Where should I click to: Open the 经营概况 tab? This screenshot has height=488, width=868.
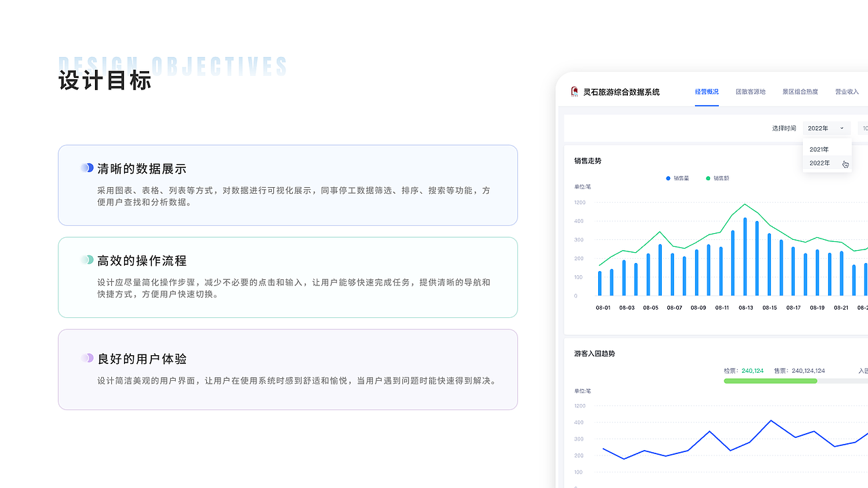[707, 91]
